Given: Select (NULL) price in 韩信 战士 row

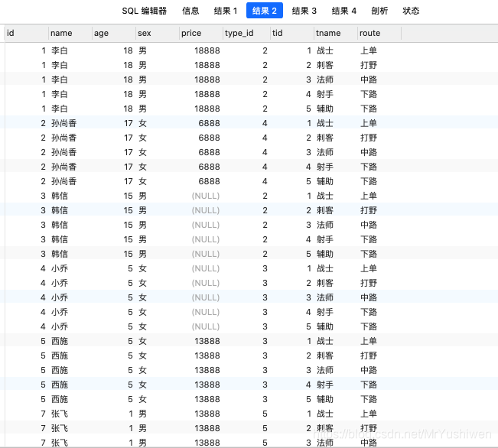Looking at the screenshot, I should (206, 196).
